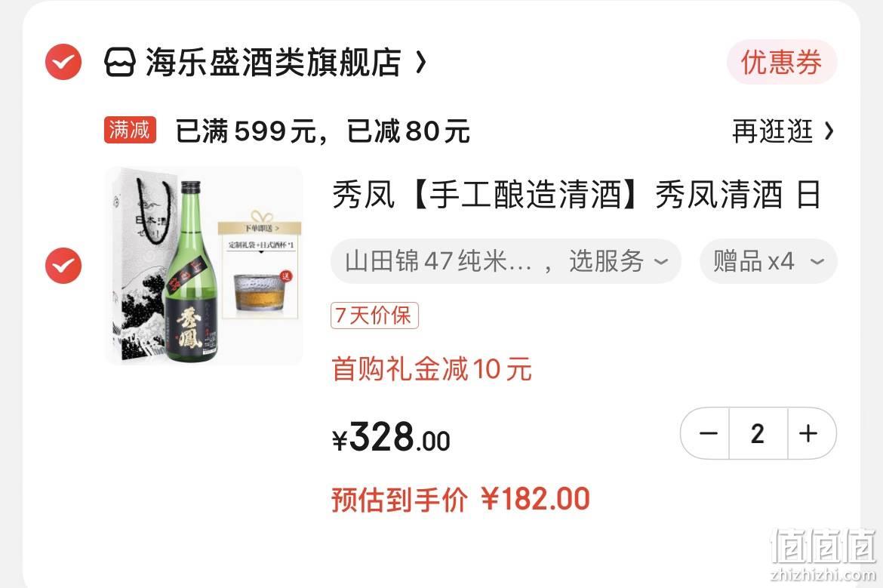This screenshot has height=588, width=883.
Task: Uncheck the 秀凤清酒 item checkbox
Action: click(x=63, y=265)
